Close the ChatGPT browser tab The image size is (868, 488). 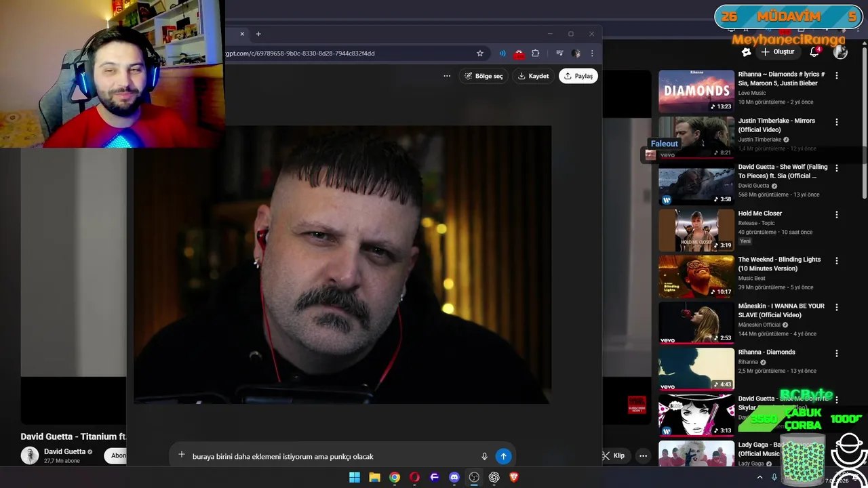point(242,34)
